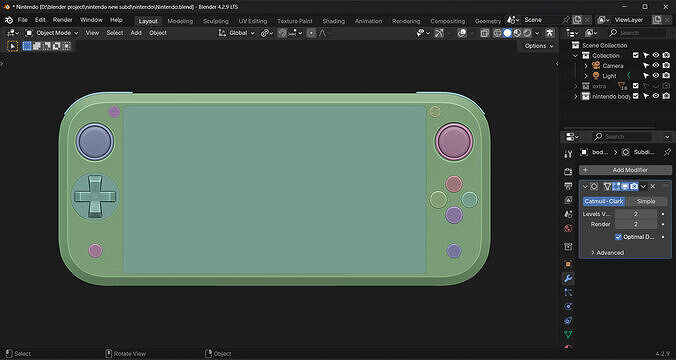Open the Edit menu
676x360 pixels.
pyautogui.click(x=40, y=20)
